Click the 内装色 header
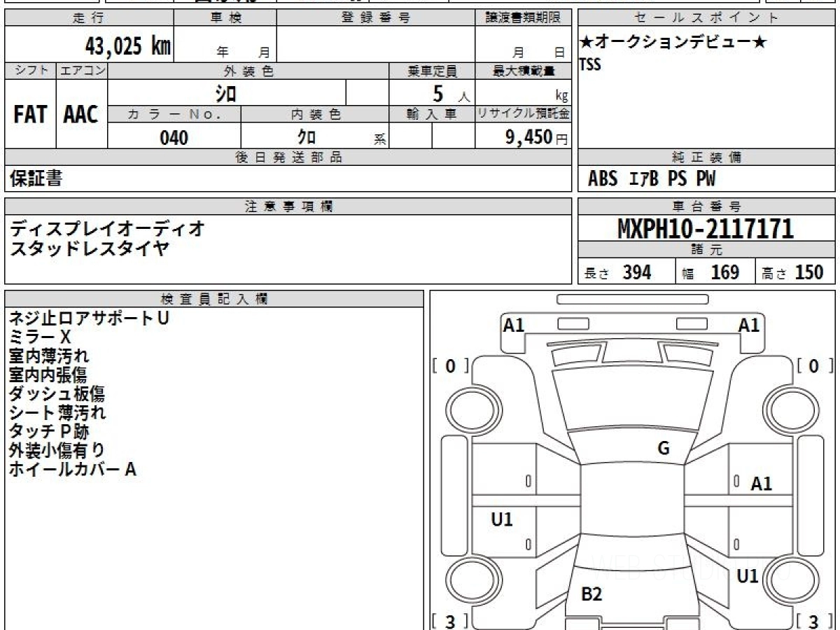840x630 pixels. click(x=315, y=115)
